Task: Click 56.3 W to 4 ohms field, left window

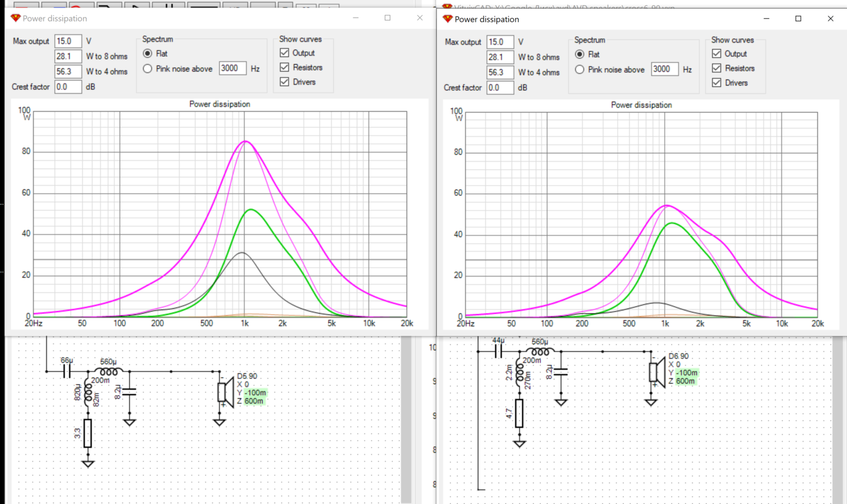Action: tap(68, 71)
